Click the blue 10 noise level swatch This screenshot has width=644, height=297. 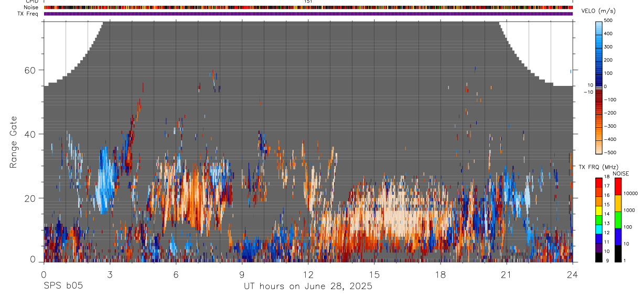coord(618,236)
